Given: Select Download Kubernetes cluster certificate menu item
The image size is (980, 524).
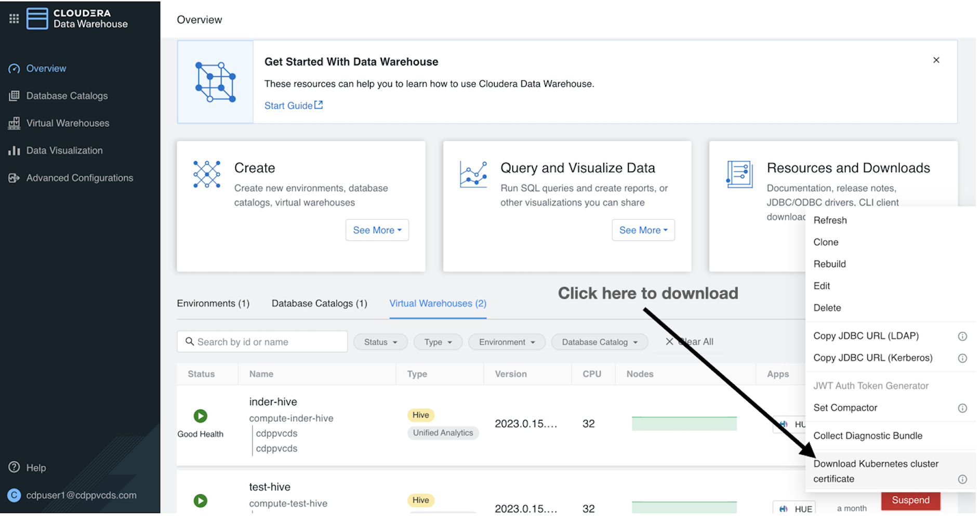Looking at the screenshot, I should (x=876, y=471).
